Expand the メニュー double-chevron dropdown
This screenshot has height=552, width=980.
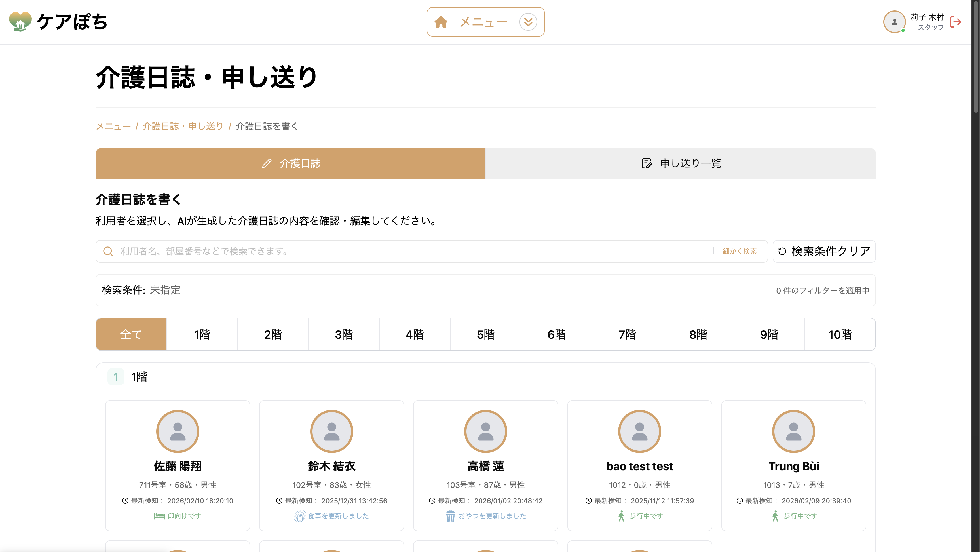[x=528, y=22]
